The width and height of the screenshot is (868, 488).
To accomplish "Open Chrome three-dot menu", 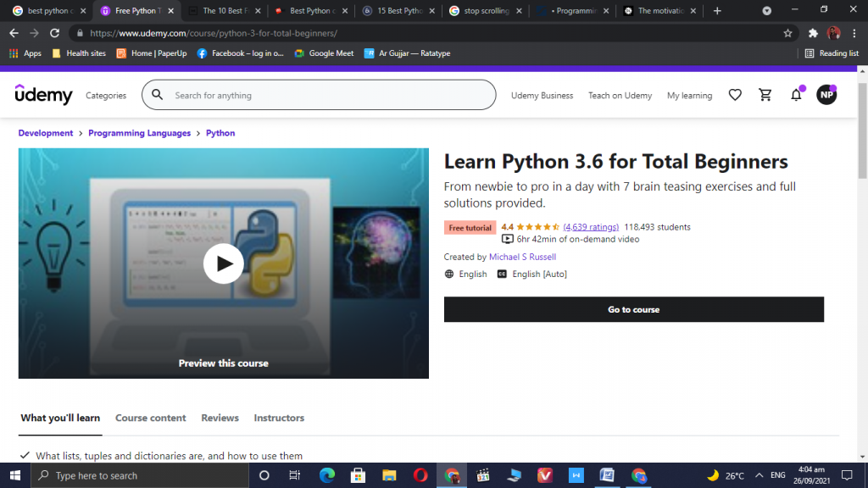I will pyautogui.click(x=854, y=33).
